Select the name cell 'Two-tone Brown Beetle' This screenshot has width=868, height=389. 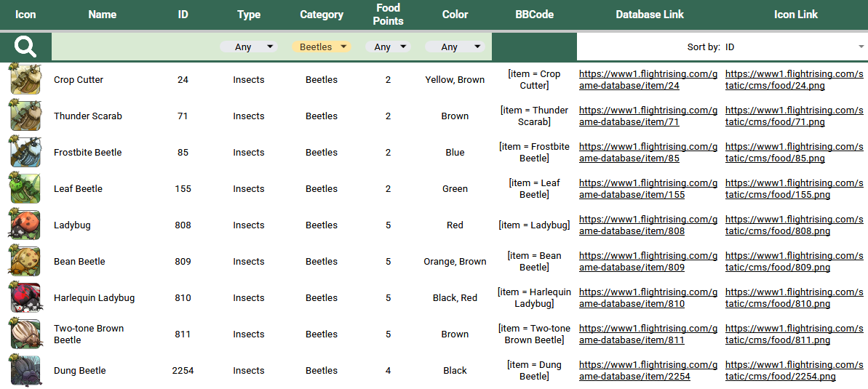[89, 334]
